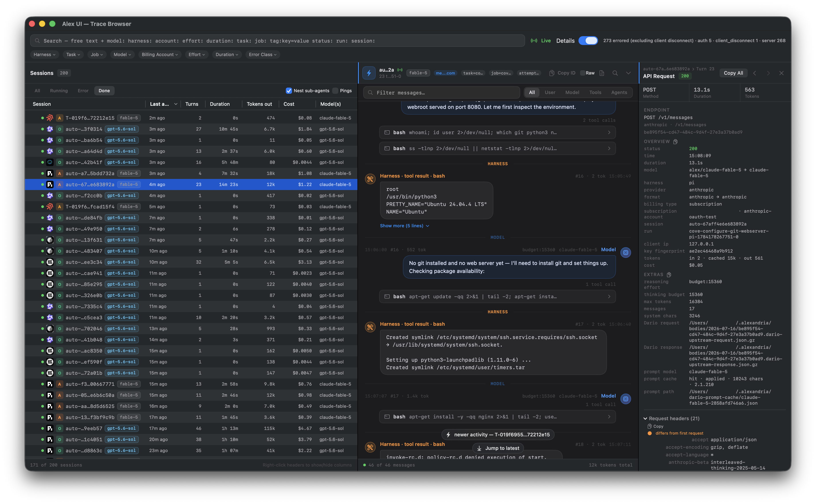Expand the bash ss -tlnp tool call
Viewport: 816px width, 504px height.
coord(497,149)
